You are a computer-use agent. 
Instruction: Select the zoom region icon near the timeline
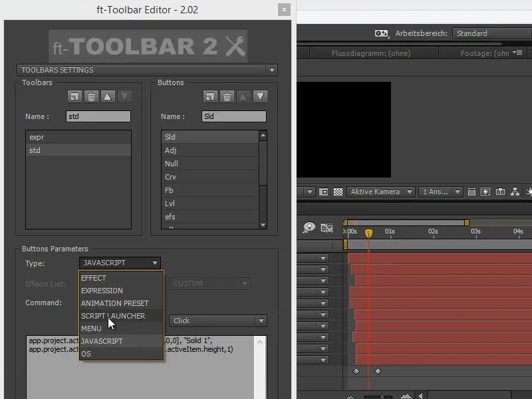coord(307,227)
